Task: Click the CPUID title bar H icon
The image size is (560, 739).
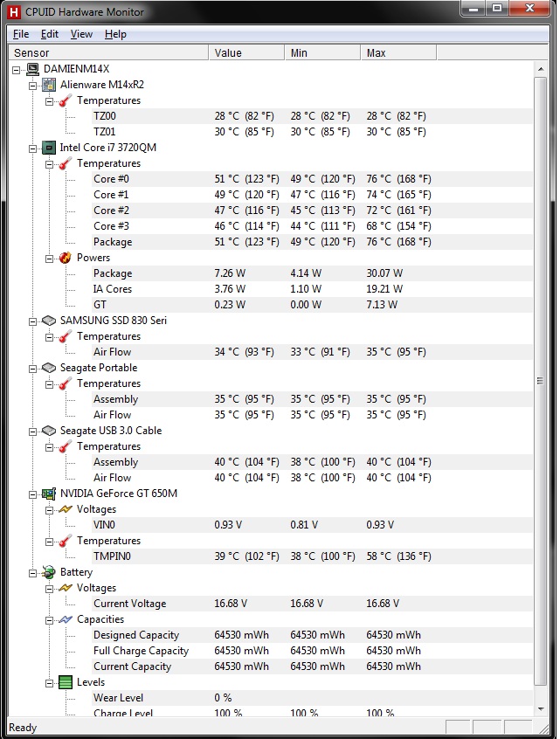Action: coord(15,11)
